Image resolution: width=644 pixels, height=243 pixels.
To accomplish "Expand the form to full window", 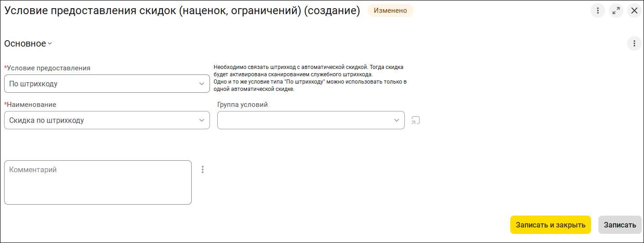I will pos(616,11).
